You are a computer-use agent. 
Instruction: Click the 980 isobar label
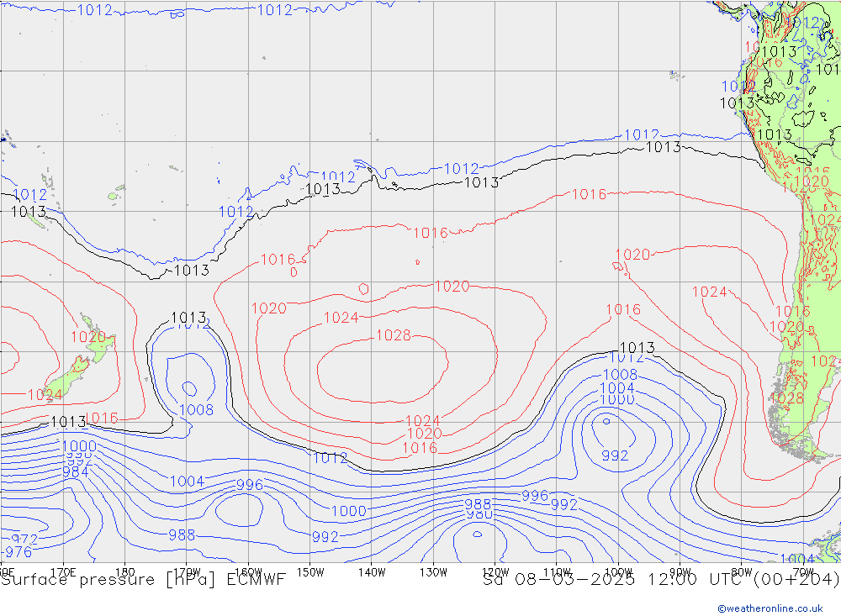(x=479, y=514)
